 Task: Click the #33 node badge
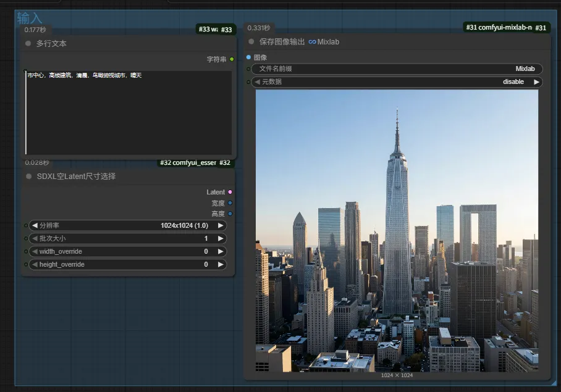pyautogui.click(x=216, y=29)
